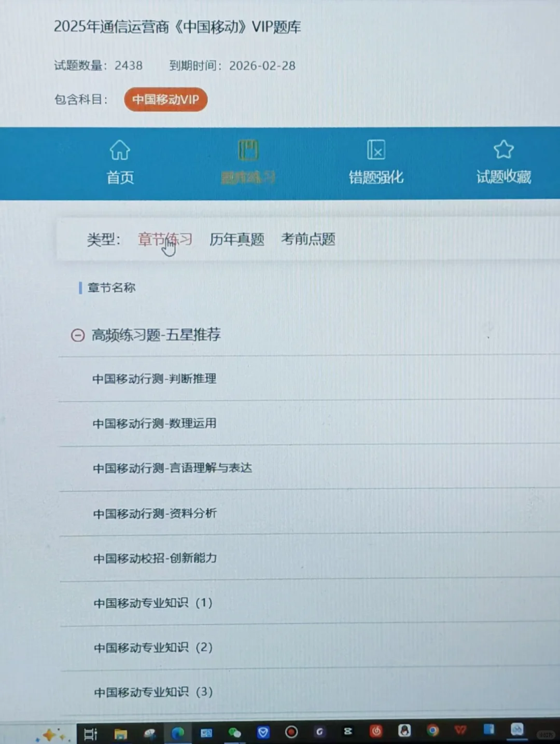Open 试题收藏 section

(x=503, y=177)
